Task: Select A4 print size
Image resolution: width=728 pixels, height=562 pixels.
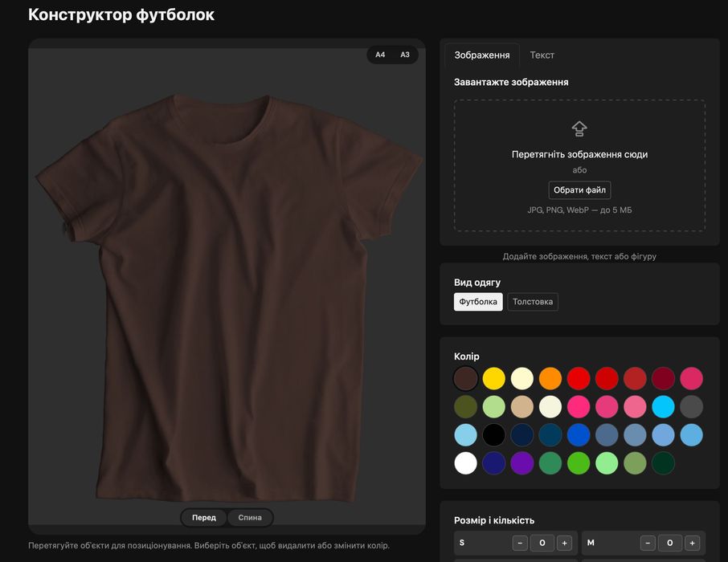Action: click(x=380, y=55)
